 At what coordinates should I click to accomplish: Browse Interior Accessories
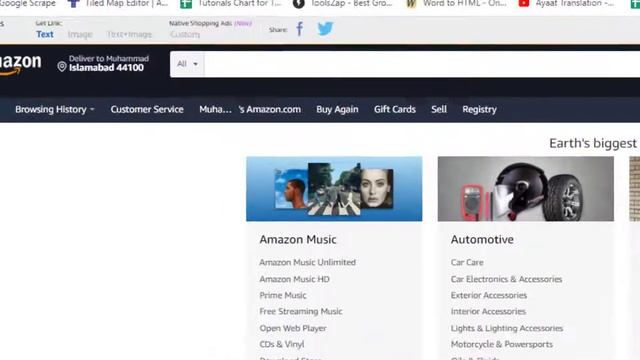488,311
